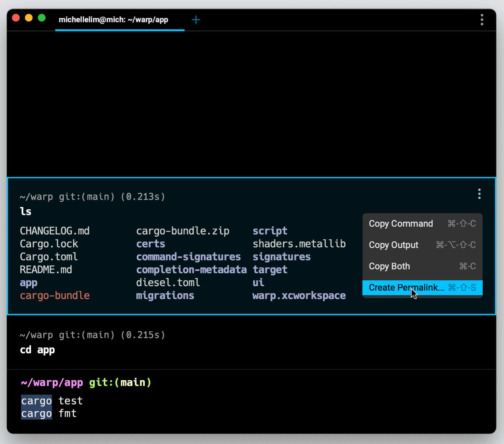The height and width of the screenshot is (444, 504).
Task: Click the ~/warp/app git:(main) prompt
Action: (86, 383)
